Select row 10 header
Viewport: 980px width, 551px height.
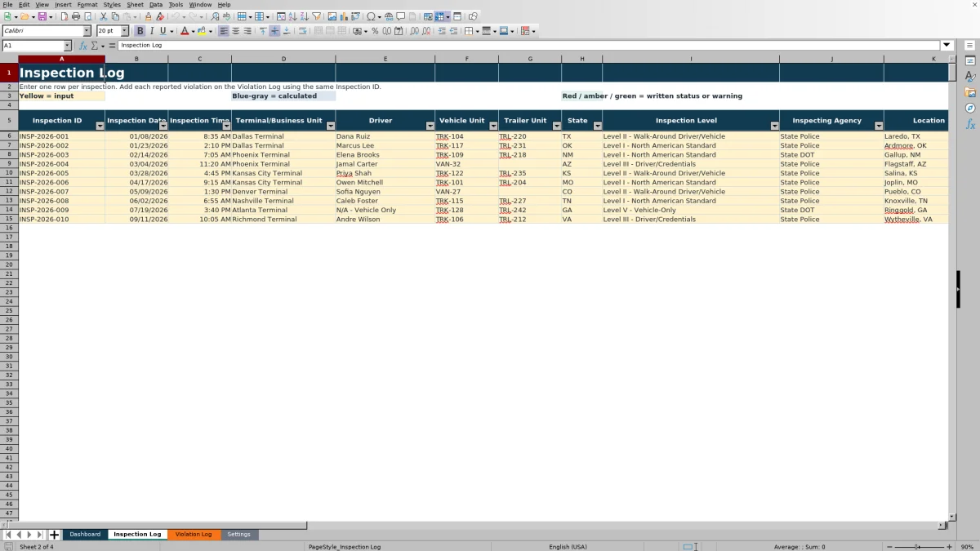9,173
